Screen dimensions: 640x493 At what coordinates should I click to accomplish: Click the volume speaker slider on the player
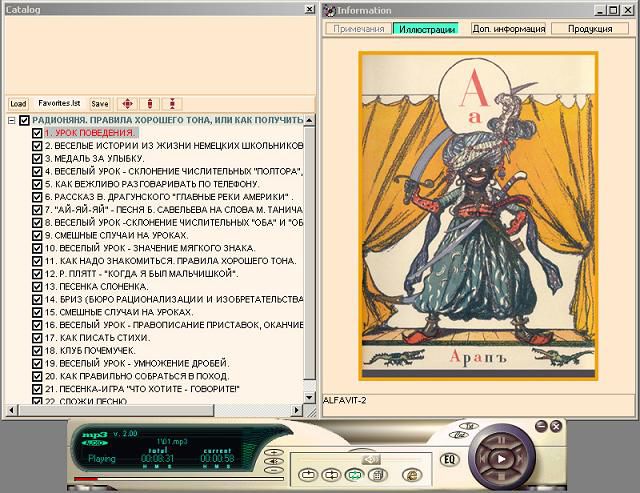click(373, 458)
